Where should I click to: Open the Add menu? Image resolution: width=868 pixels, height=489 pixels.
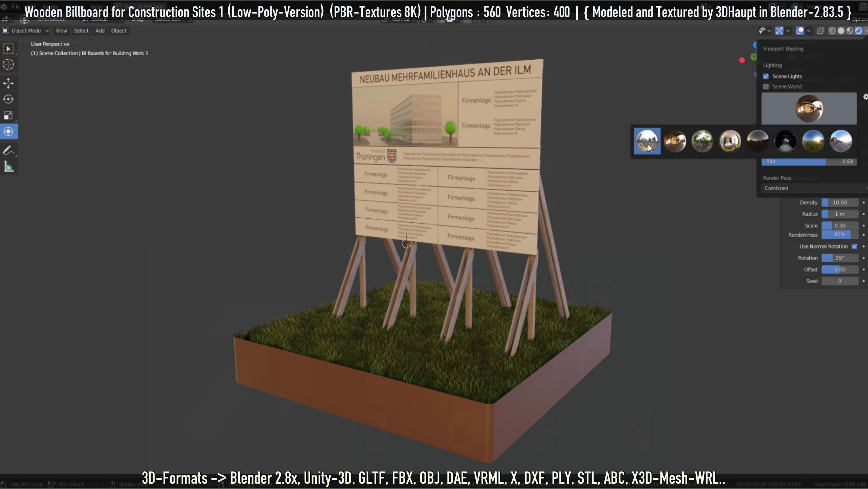pos(100,31)
